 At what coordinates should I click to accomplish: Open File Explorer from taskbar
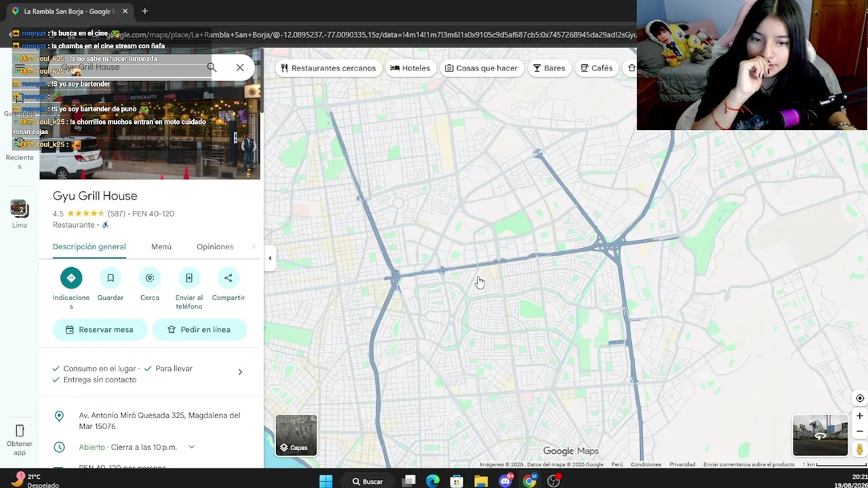click(x=481, y=481)
